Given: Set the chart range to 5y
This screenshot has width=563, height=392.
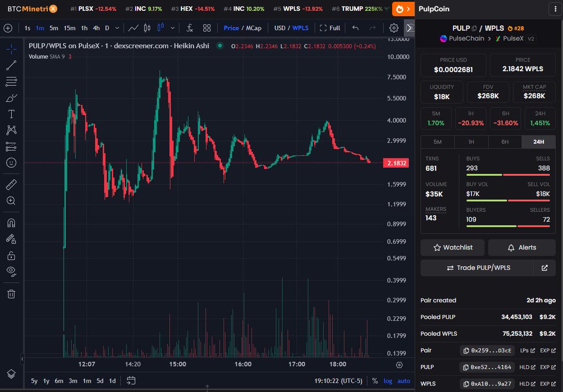Looking at the screenshot, I should pos(34,381).
